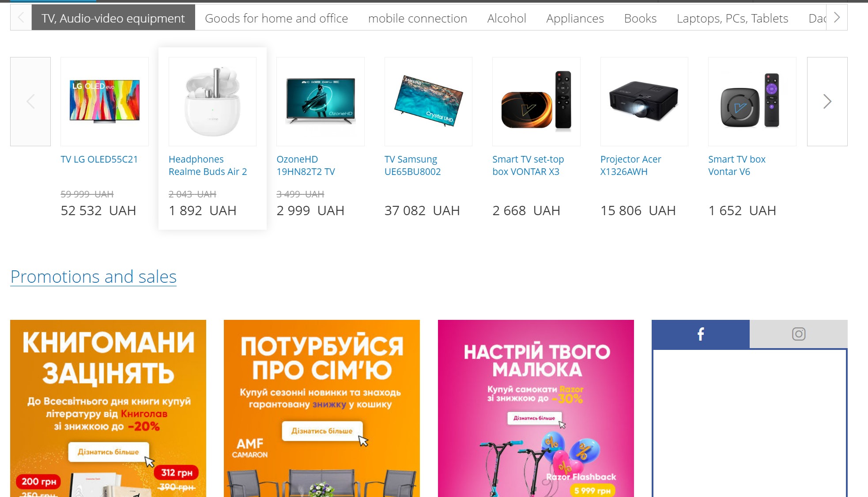
Task: Go back in product carousel with left arrow
Action: point(30,102)
